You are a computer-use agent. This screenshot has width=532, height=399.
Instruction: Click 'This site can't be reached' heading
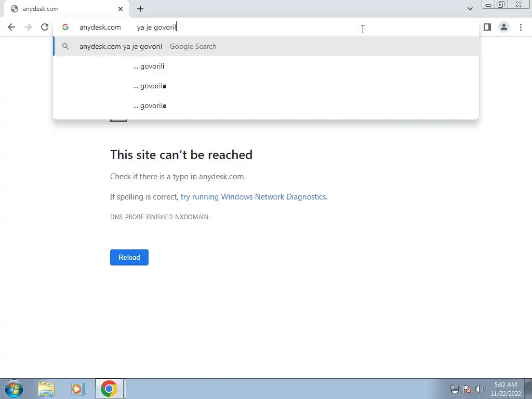pos(181,155)
